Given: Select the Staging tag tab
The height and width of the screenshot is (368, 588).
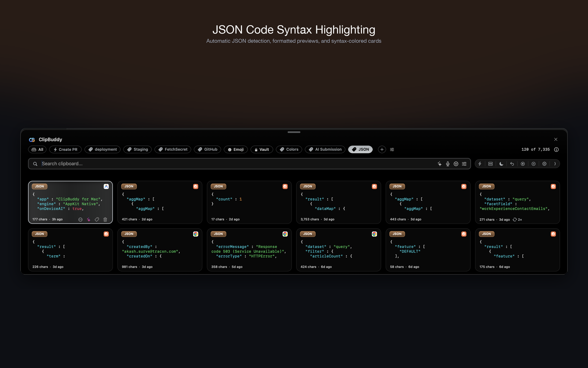Looking at the screenshot, I should point(138,149).
